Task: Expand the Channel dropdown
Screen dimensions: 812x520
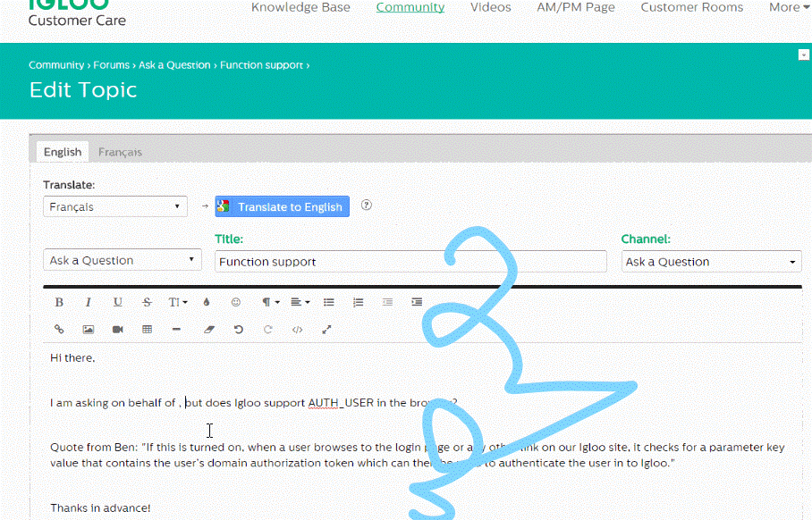Action: click(x=711, y=262)
